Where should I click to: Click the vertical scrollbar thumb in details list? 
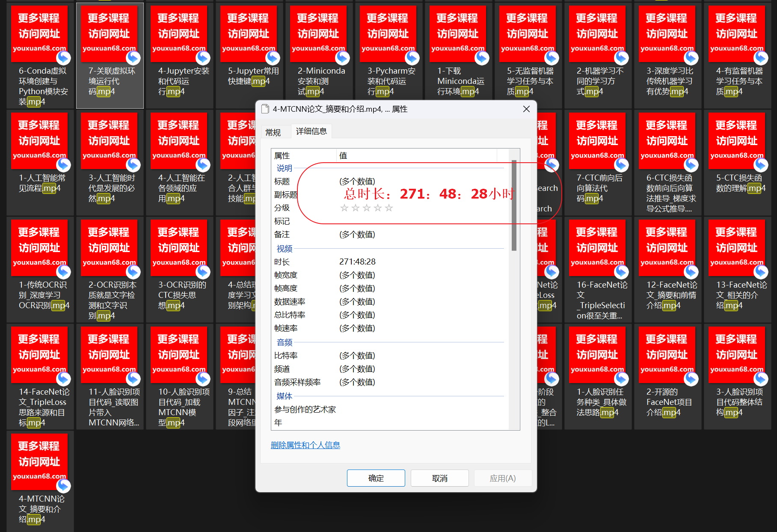[514, 205]
